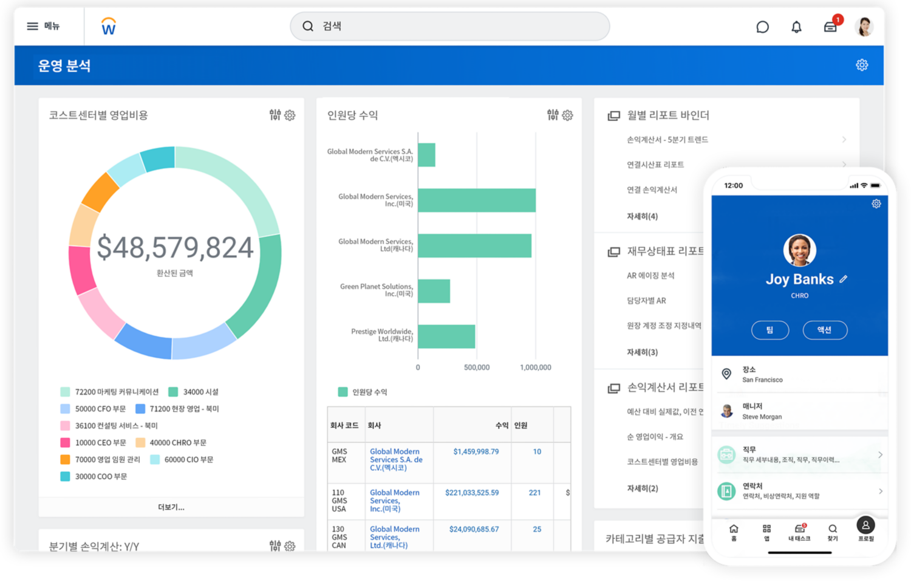
Task: Click 더보기... under the legend
Action: 171,507
